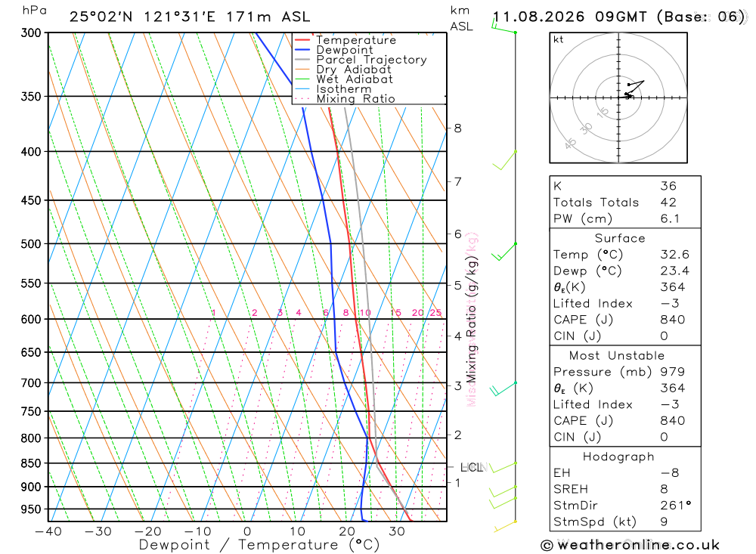
Task: Click the StmSpd (kt) value 9
Action: 664,522
